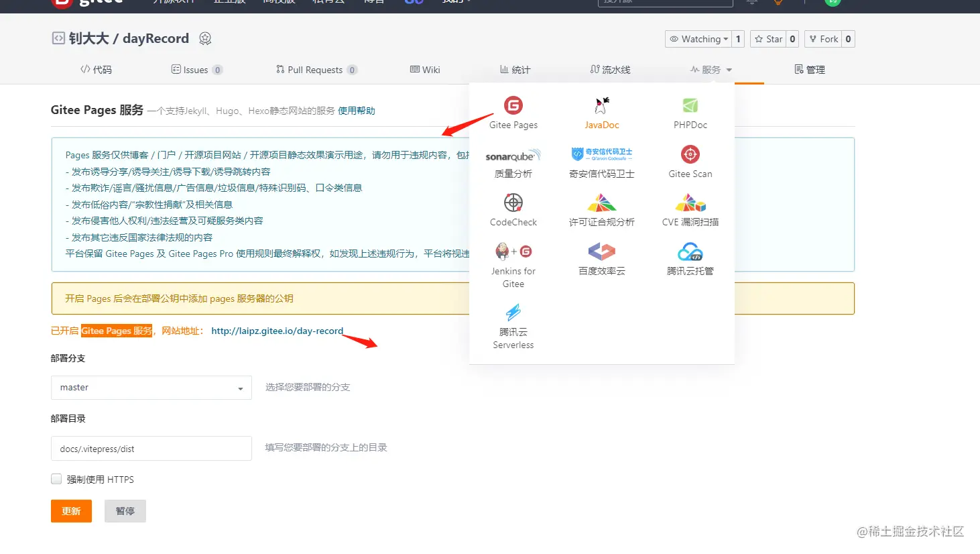Open CVE 漏洞扫描 service icon
Viewport: 980px width, 554px height.
pos(690,203)
